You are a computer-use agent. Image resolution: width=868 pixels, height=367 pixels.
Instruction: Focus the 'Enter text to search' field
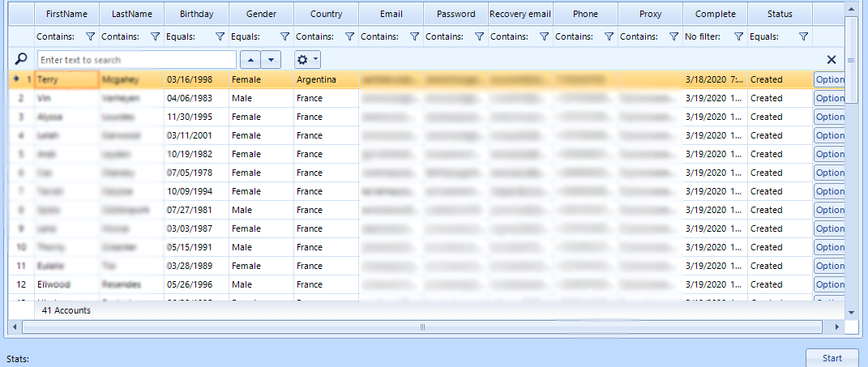(137, 60)
